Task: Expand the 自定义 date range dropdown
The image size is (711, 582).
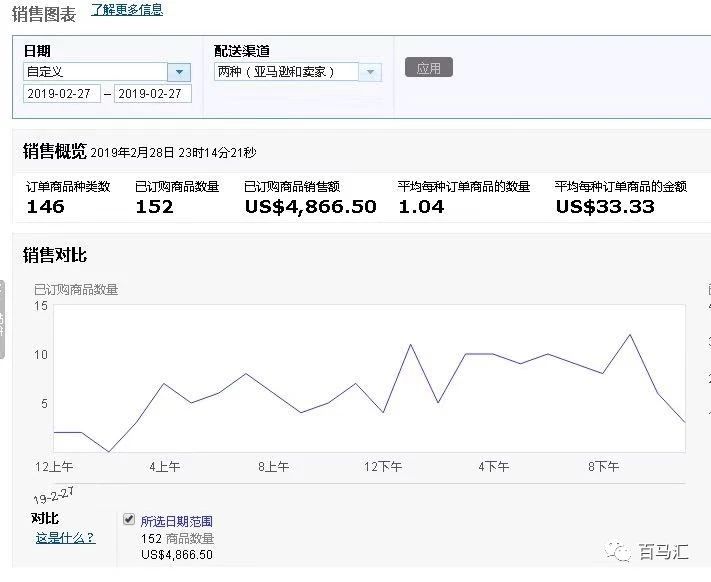Action: click(179, 72)
